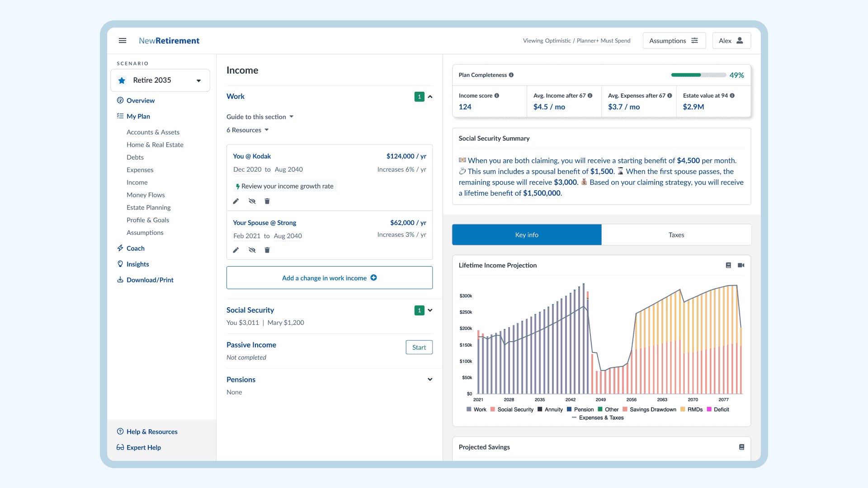Open the hamburger navigation menu
Screen dimensions: 868x488
[x=123, y=41]
